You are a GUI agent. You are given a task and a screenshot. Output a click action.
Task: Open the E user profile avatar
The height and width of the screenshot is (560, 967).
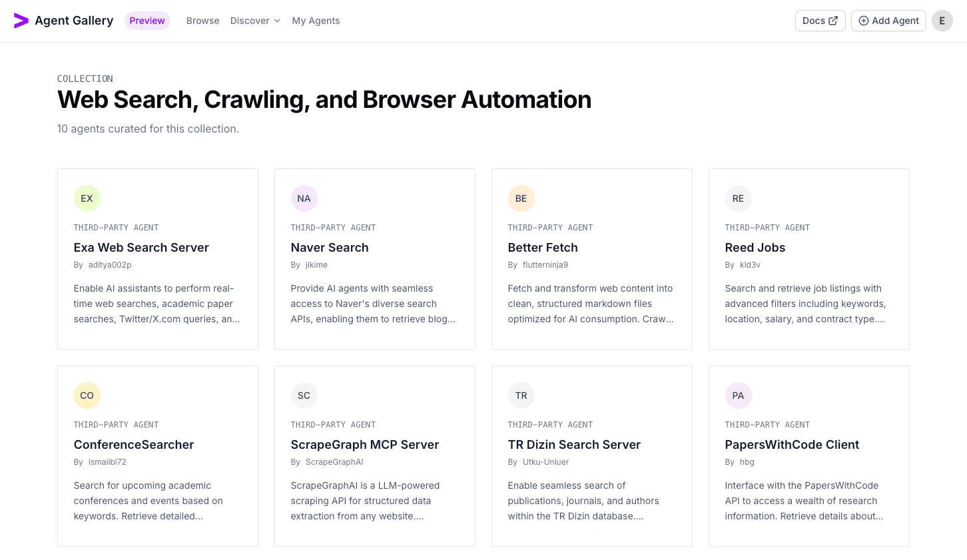point(942,21)
